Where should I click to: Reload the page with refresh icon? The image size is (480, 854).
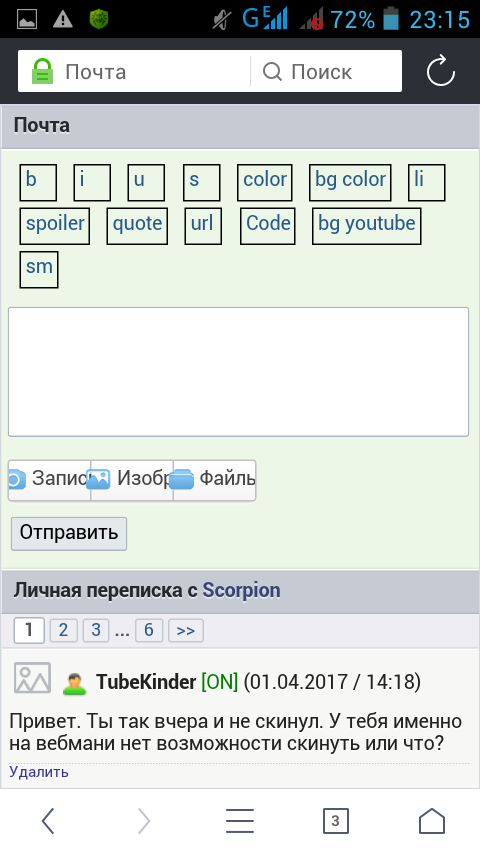(440, 71)
